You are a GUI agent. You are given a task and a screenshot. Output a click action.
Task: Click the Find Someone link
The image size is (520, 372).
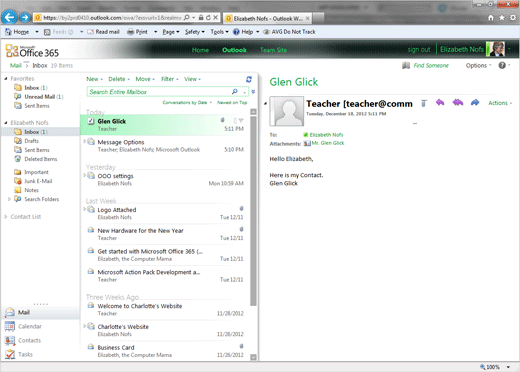(431, 65)
